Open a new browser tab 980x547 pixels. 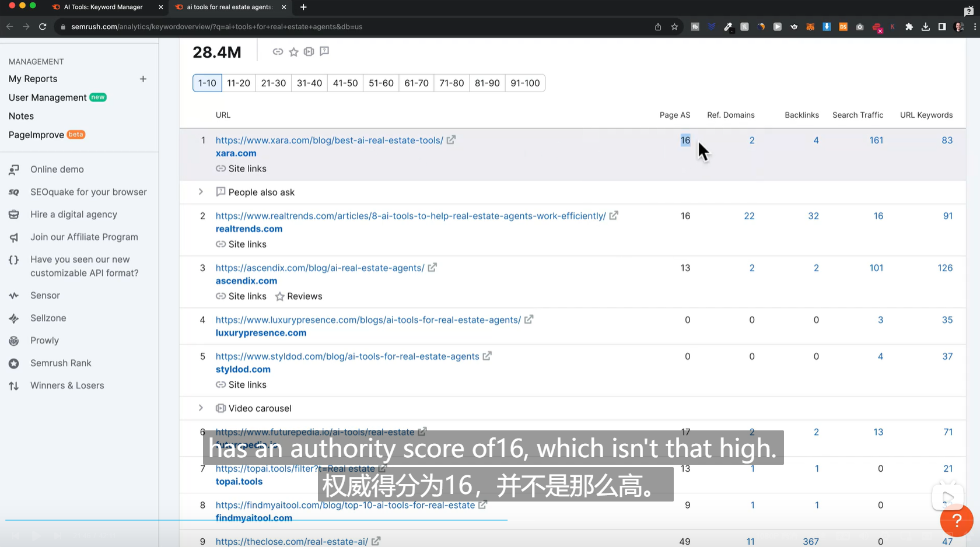(x=303, y=7)
